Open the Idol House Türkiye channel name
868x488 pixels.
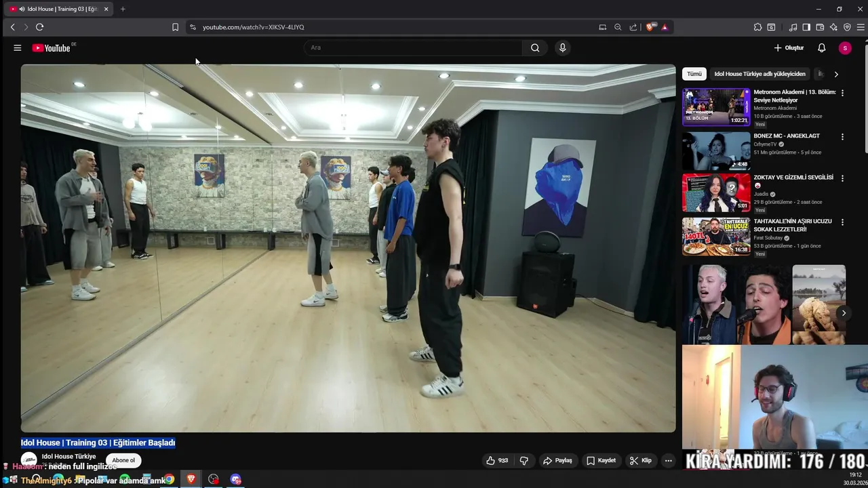(68, 456)
